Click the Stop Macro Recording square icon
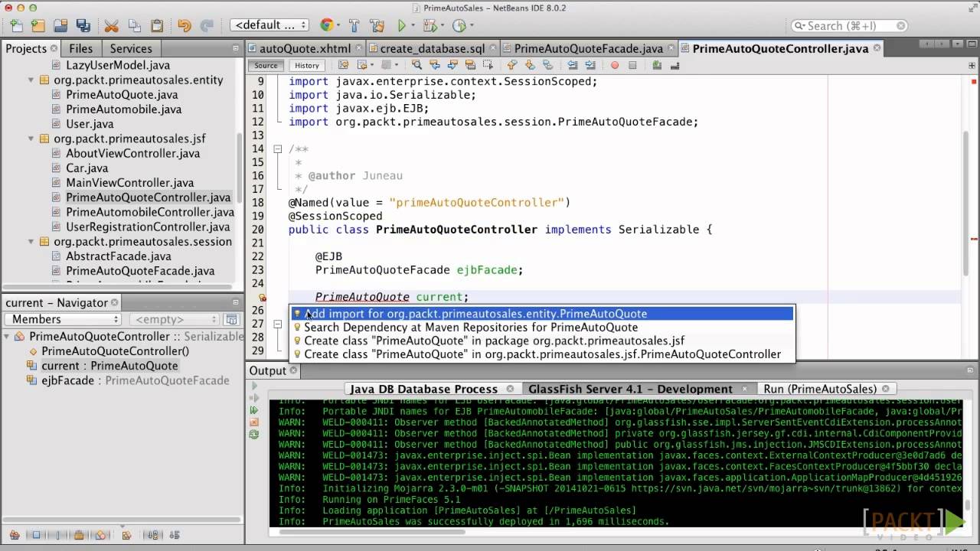Screen dimensions: 980x551 (x=632, y=66)
